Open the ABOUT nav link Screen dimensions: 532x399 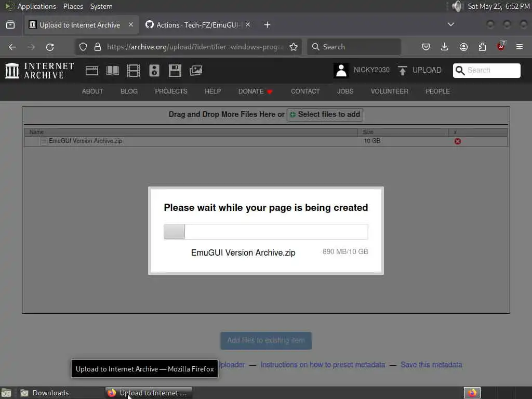click(92, 91)
